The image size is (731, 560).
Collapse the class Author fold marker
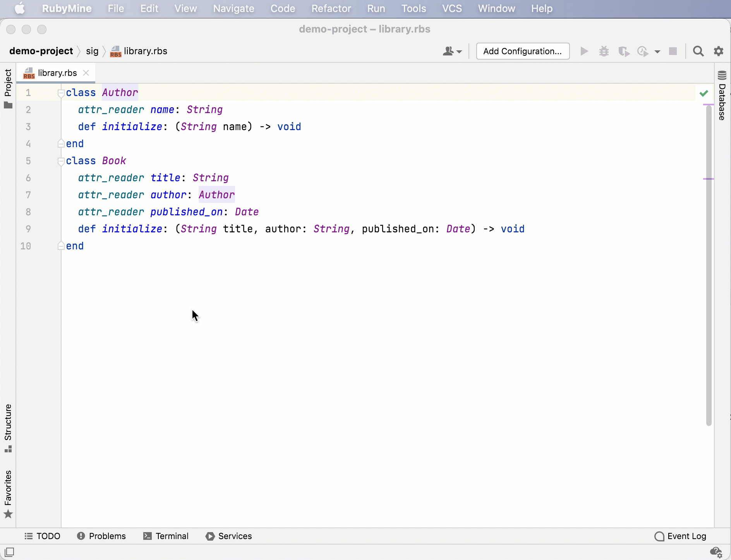coord(61,93)
